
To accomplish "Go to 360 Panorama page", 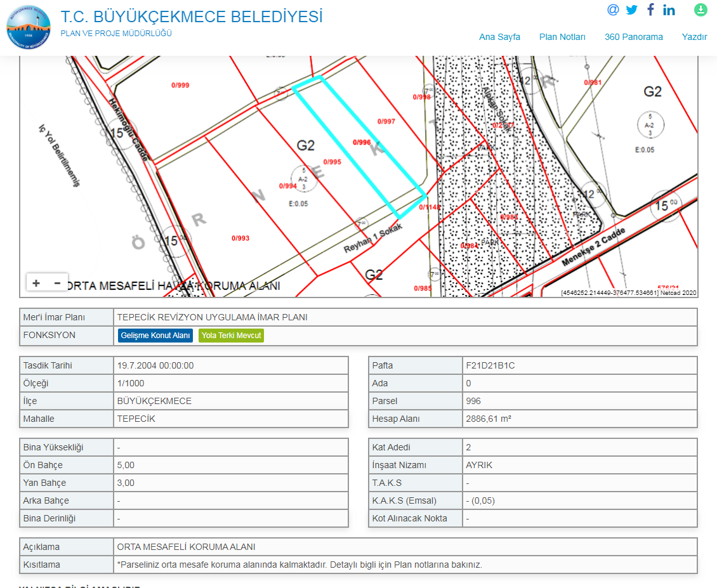I will pos(633,37).
